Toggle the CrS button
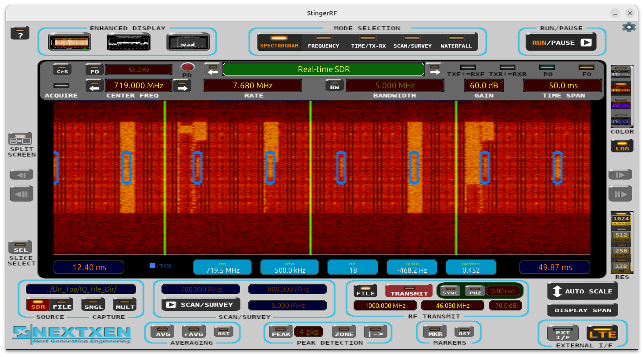Screen dimensions: 644x357 tap(62, 69)
